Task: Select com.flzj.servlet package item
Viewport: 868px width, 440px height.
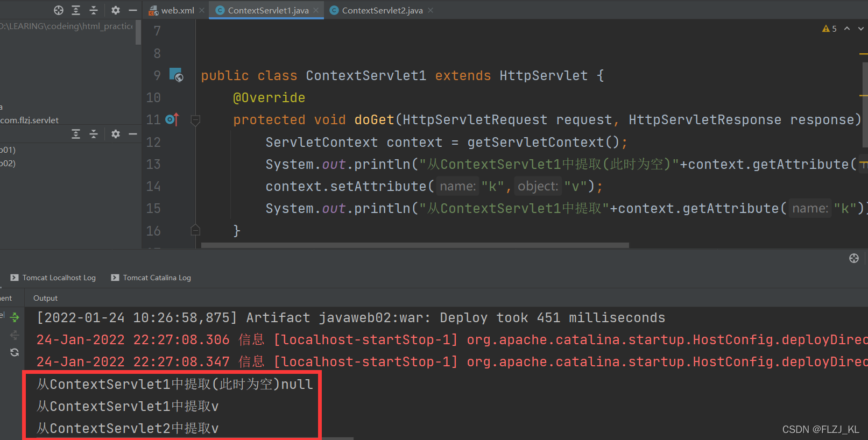Action: pos(30,120)
